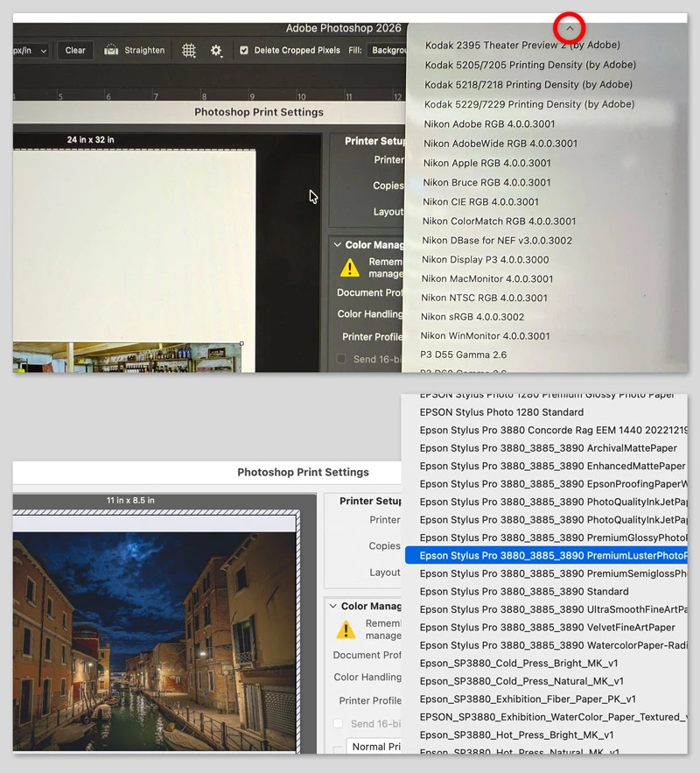
Task: Select Nikon sRGB 4.0.0.3002
Action: click(472, 317)
